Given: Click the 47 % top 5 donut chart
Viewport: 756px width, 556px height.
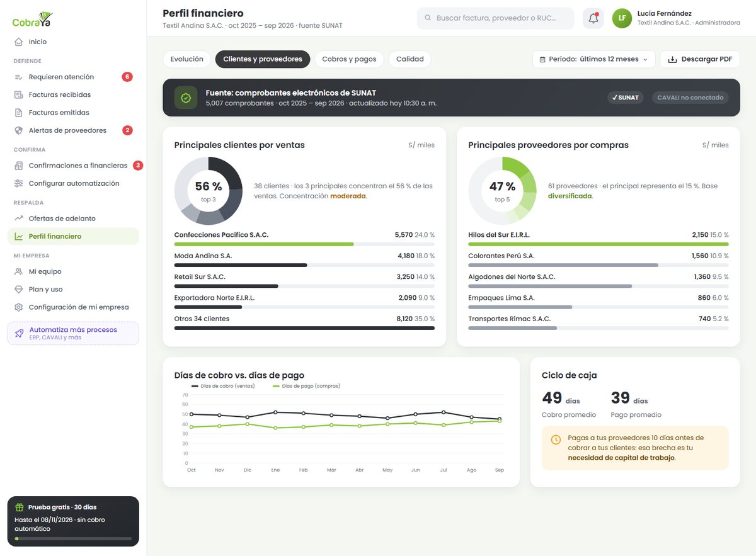Looking at the screenshot, I should pyautogui.click(x=502, y=191).
